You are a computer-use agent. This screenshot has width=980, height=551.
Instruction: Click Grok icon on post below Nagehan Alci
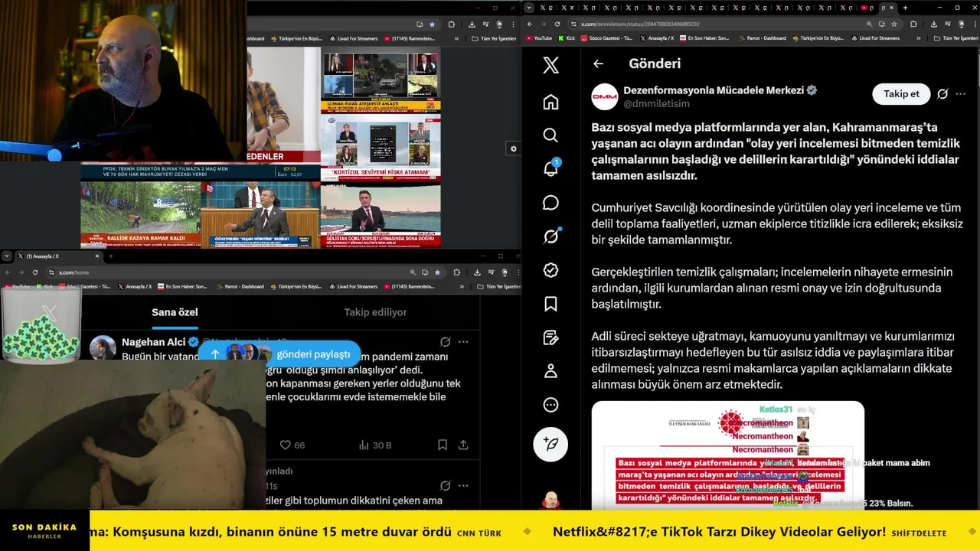tap(445, 486)
